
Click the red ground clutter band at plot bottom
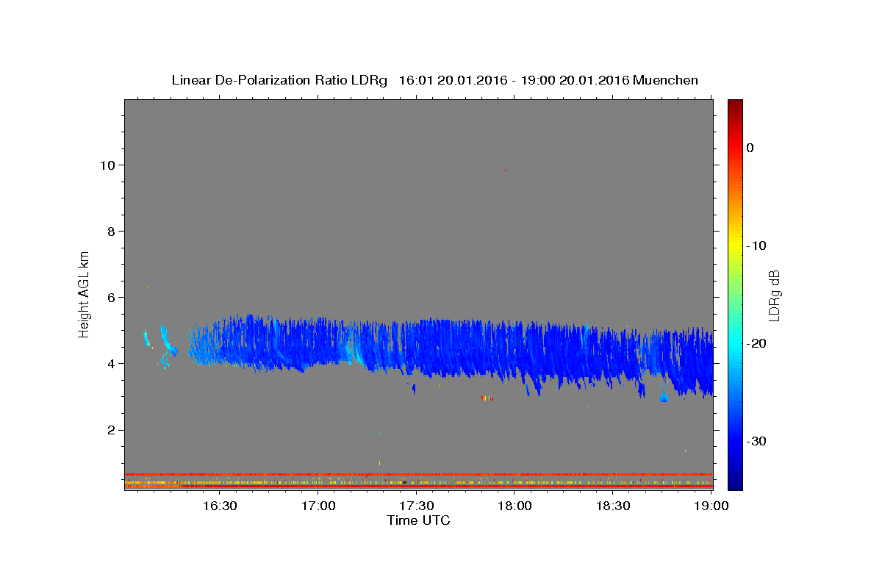pos(419,474)
